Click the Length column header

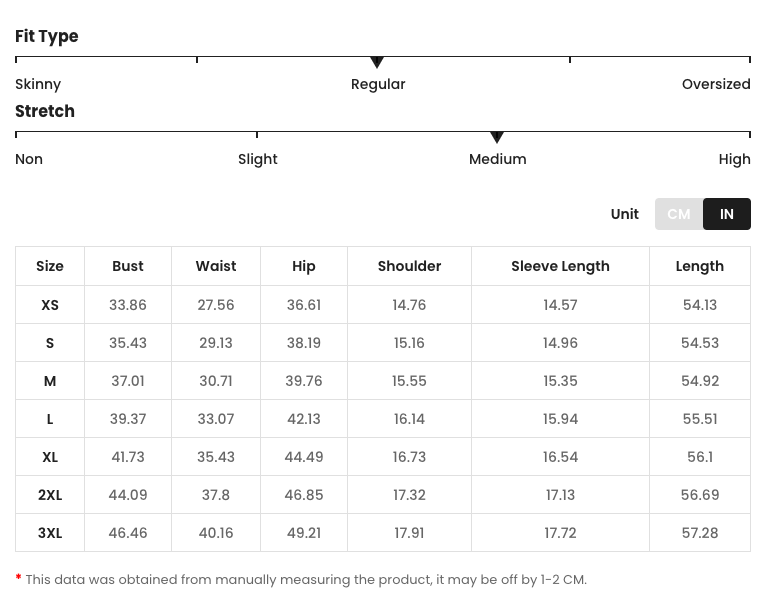coord(699,266)
